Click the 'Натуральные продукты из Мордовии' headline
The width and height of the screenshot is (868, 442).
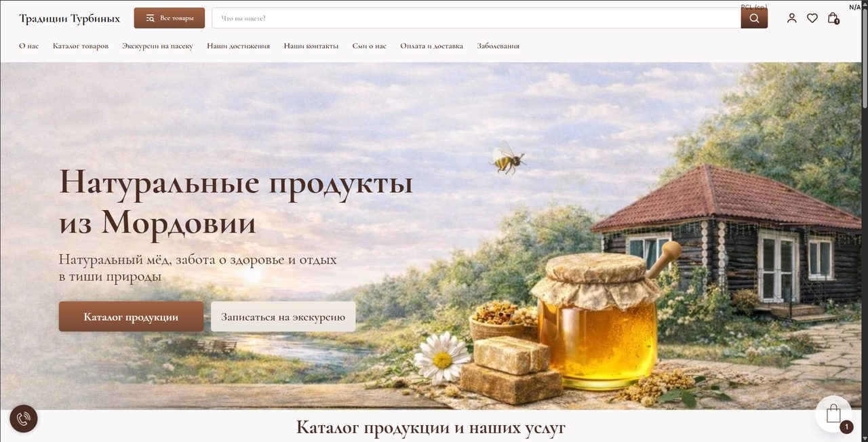[236, 202]
